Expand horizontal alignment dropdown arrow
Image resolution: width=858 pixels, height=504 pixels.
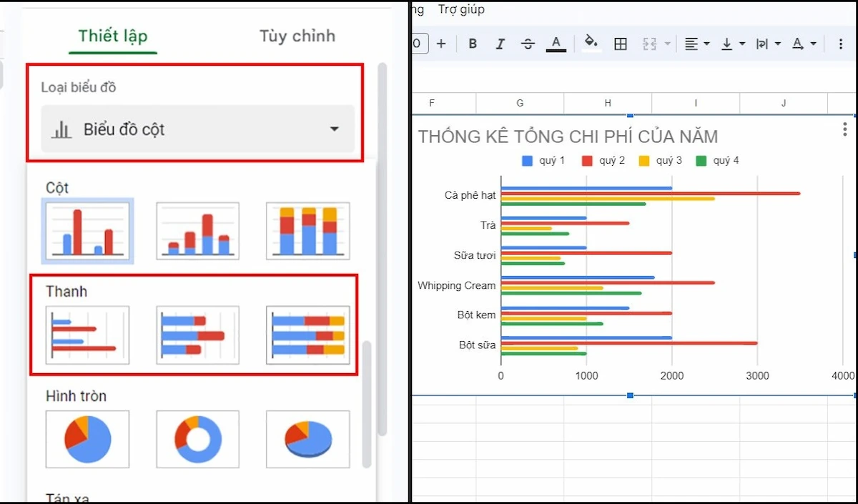706,44
